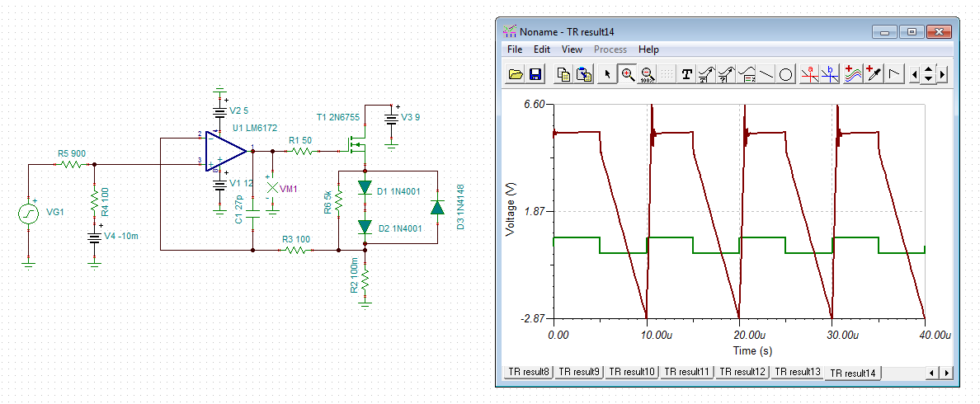
Task: Click the add more curves icon
Action: (x=852, y=74)
